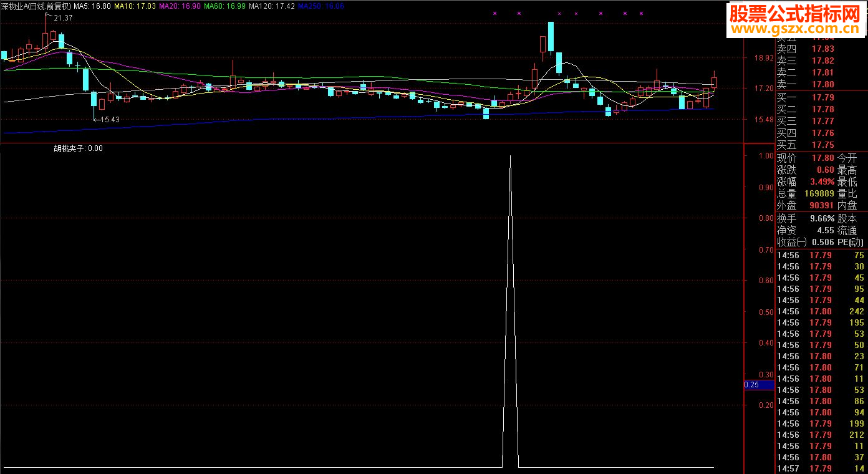Select the tick row with volume 212
Image resolution: width=868 pixels, height=474 pixels.
(x=821, y=435)
